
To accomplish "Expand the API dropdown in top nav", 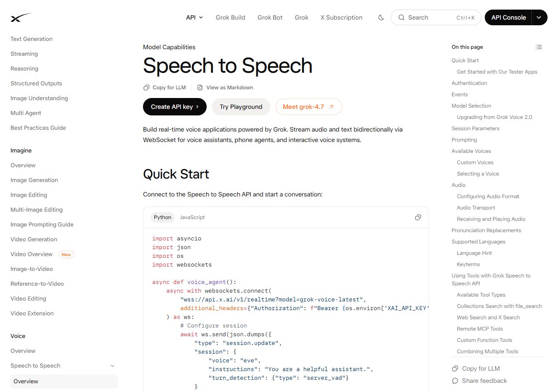I will [194, 17].
